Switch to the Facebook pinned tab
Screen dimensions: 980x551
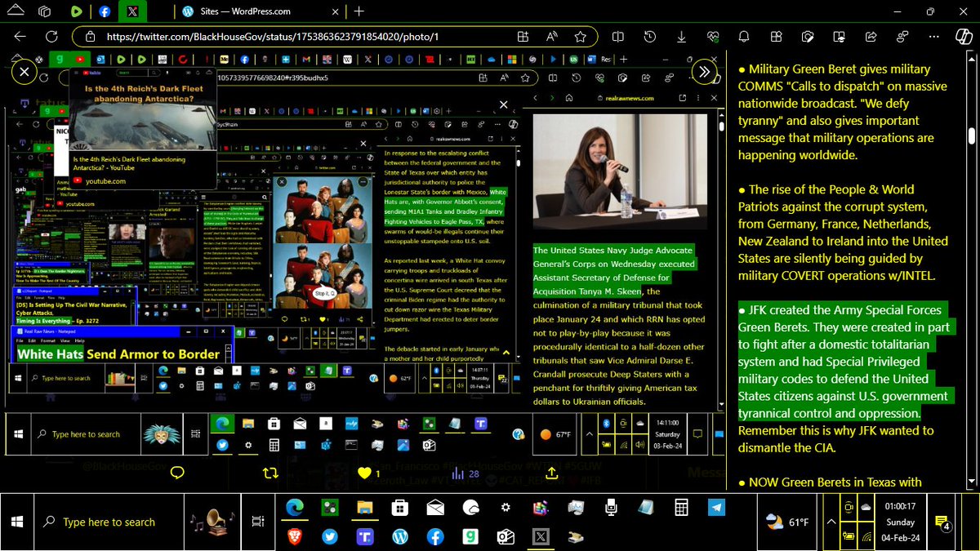[x=105, y=11]
